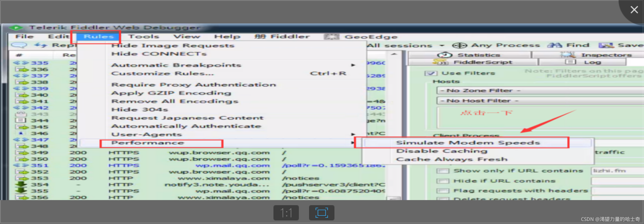The image size is (644, 224).
Task: Click the comment bubble toolbar icon
Action: pyautogui.click(x=19, y=45)
